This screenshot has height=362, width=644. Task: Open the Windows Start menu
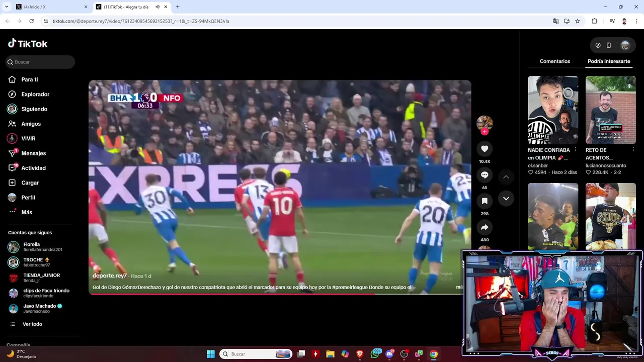click(211, 354)
